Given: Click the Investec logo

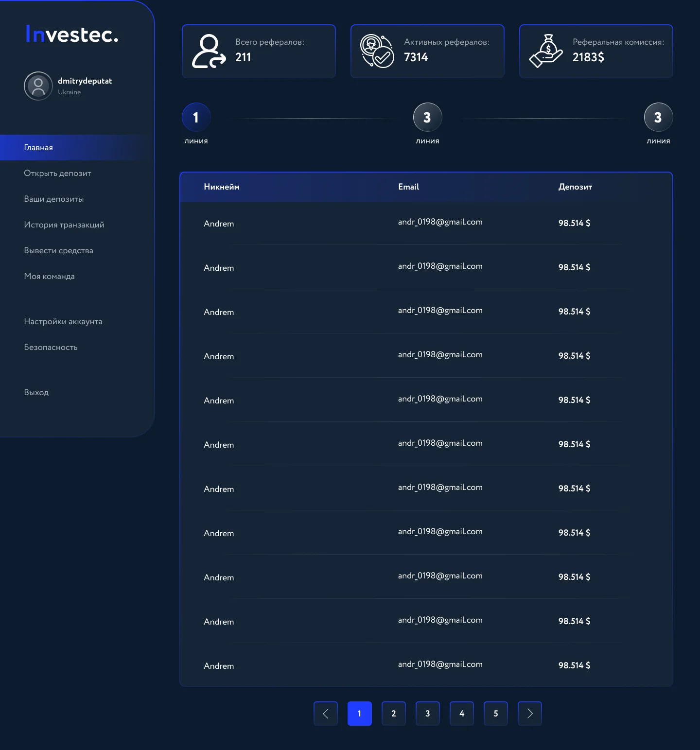Looking at the screenshot, I should tap(72, 35).
